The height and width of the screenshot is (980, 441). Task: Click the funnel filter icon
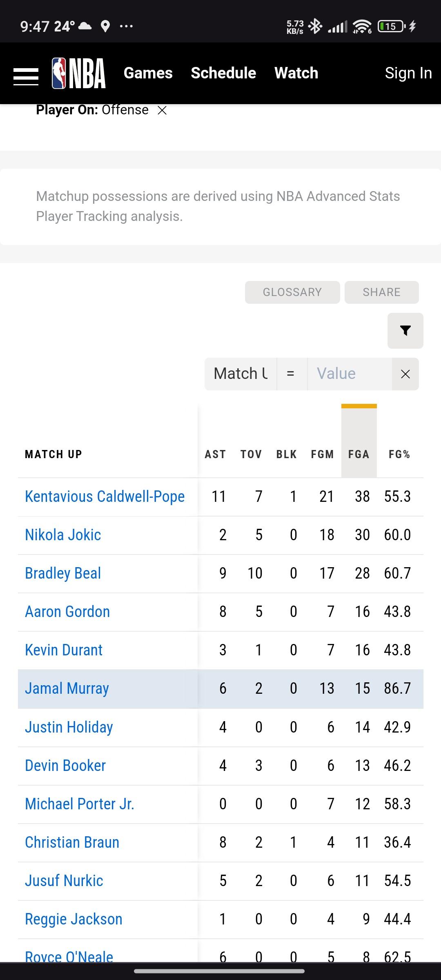405,331
